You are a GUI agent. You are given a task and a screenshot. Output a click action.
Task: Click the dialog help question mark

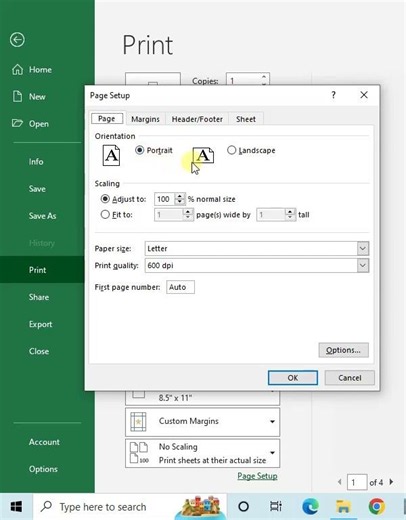(x=333, y=95)
